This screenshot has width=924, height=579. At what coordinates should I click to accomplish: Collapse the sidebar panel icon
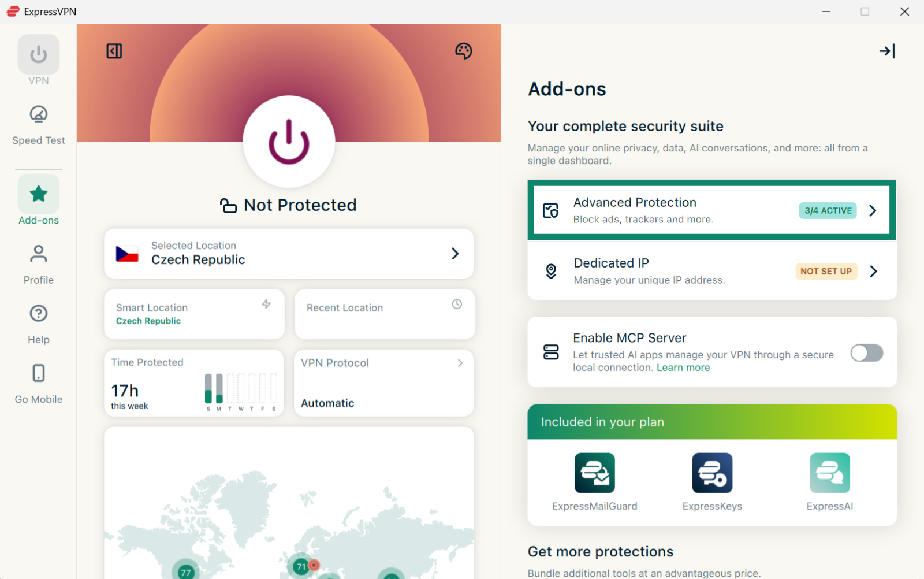pyautogui.click(x=114, y=51)
